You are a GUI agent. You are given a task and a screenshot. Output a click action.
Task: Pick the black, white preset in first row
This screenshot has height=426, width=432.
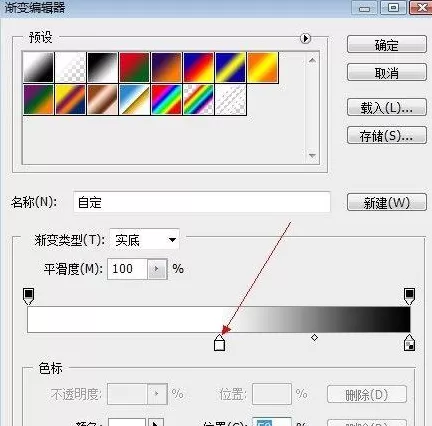pos(102,67)
